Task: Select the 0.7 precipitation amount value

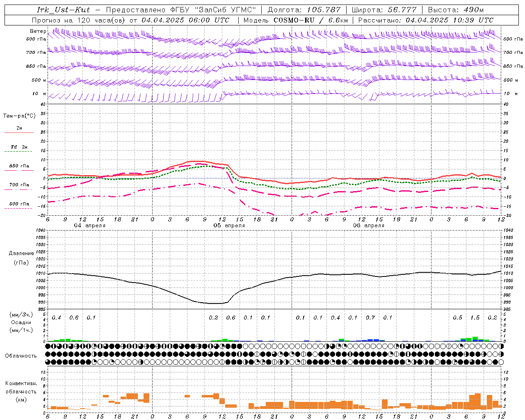Action: pyautogui.click(x=370, y=318)
